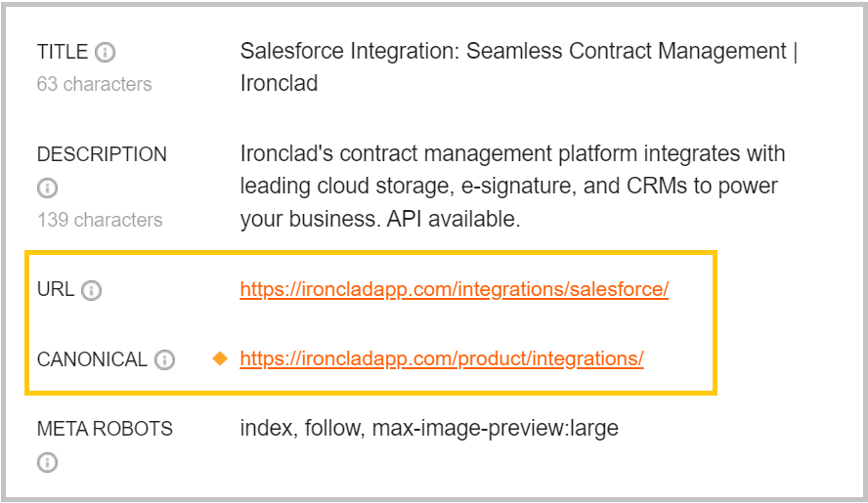The image size is (868, 503).
Task: Click the orange diamond warning marker
Action: (220, 358)
